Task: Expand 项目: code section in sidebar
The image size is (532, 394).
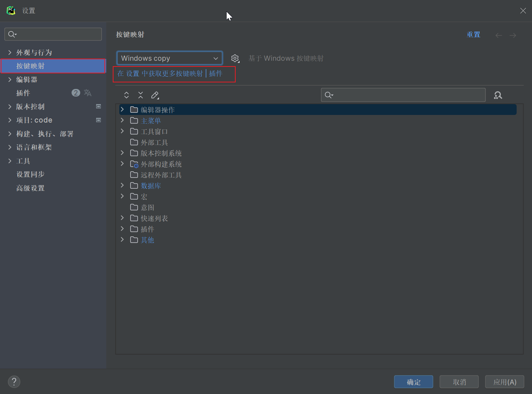Action: 10,120
